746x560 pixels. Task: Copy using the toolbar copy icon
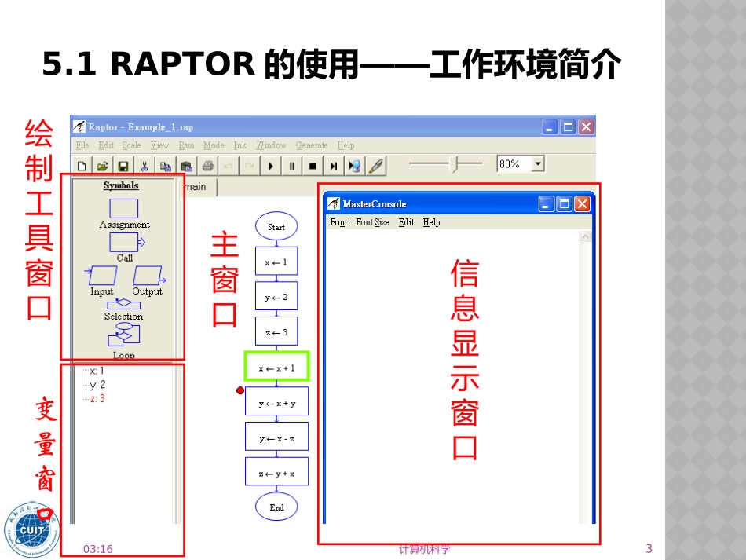coord(165,166)
